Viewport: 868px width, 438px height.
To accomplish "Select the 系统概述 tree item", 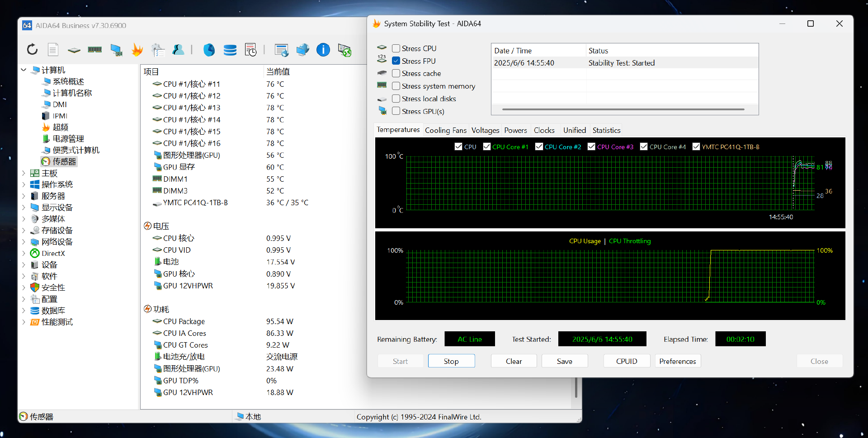I will pyautogui.click(x=68, y=81).
